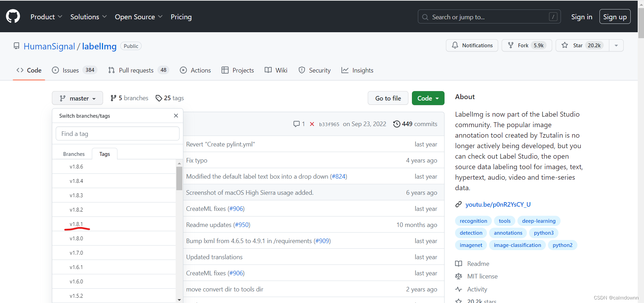Click the bell icon in Notifications button
The image size is (644, 303).
455,45
